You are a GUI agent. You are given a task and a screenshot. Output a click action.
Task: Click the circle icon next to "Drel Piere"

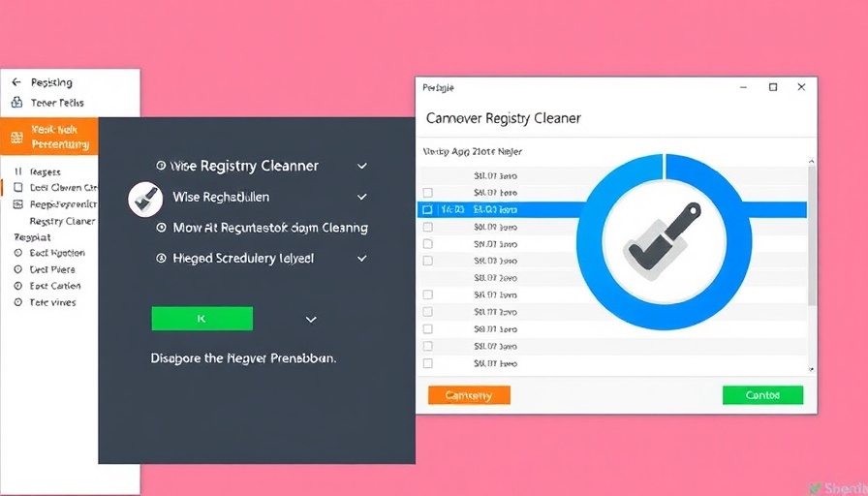click(x=17, y=269)
